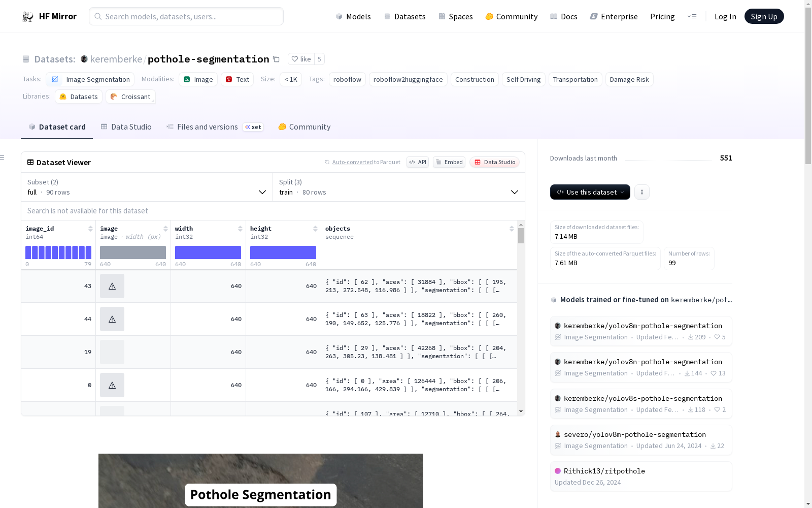Screen dimensions: 812x508
Task: Click image column sort icon
Action: [x=165, y=229]
